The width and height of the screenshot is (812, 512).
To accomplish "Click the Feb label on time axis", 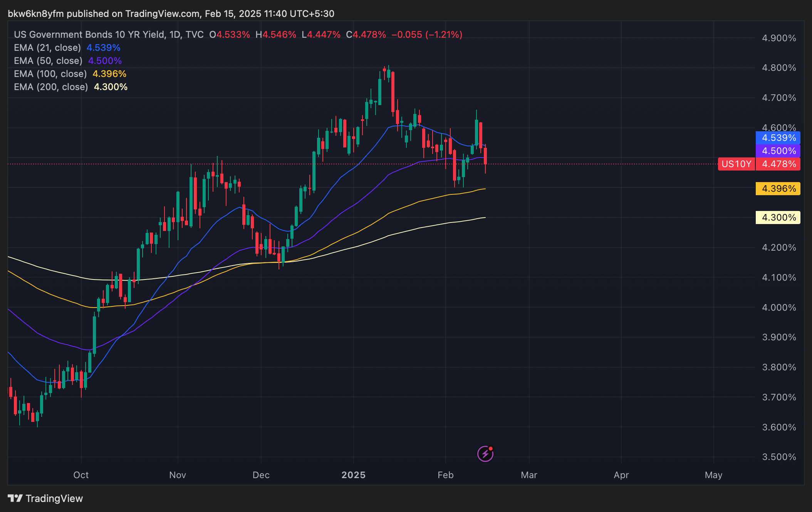I will pyautogui.click(x=445, y=475).
